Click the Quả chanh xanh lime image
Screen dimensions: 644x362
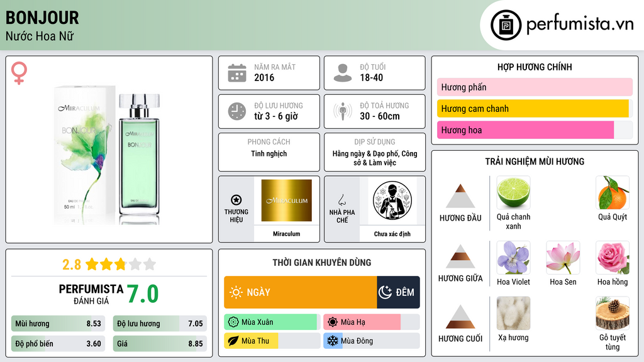(513, 192)
